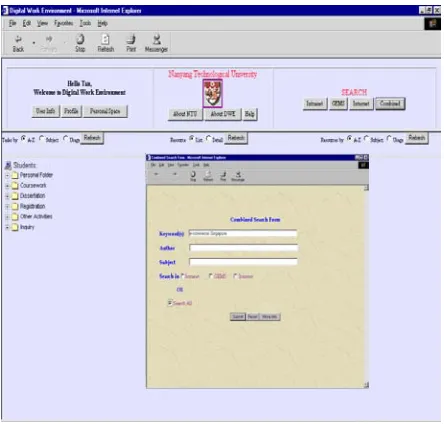This screenshot has width=444, height=424.
Task: Click into the Keyword(s) input field
Action: point(243,234)
